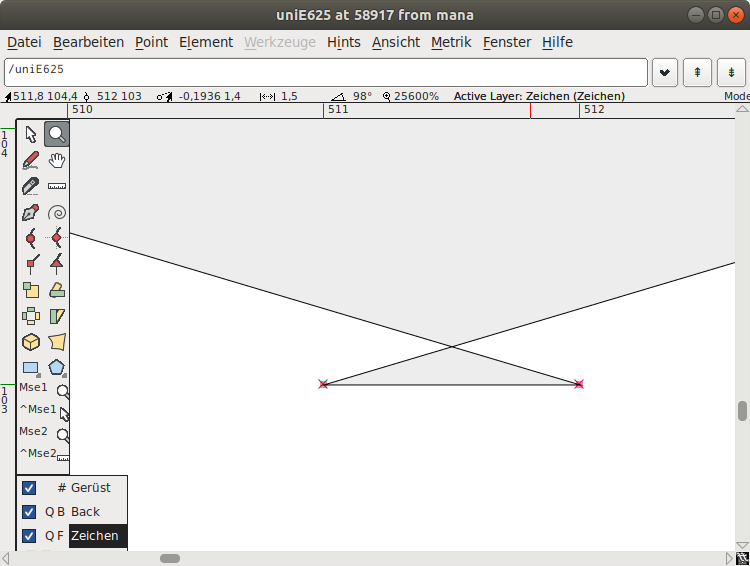Screen dimensions: 750x566
Task: Choose the Spiro spiral tool
Action: [57, 212]
